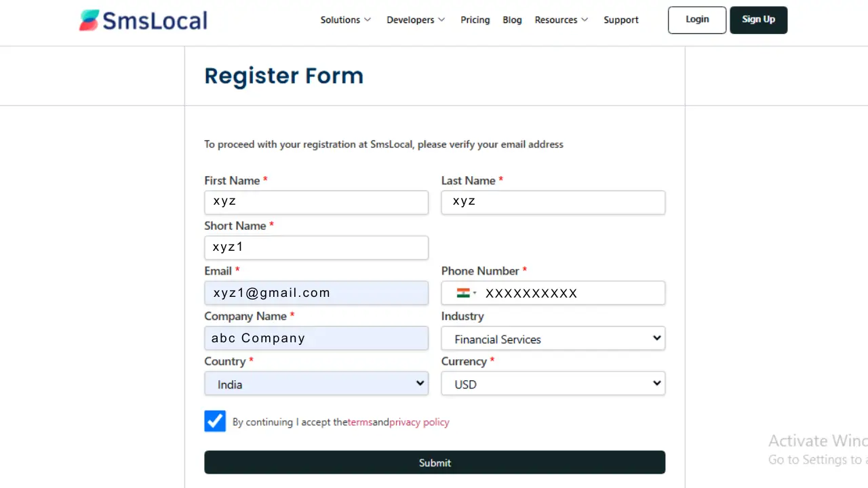Submit the registration form
The image size is (868, 488).
(435, 462)
